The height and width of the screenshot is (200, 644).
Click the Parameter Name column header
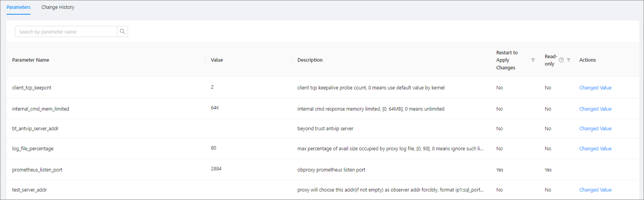click(x=31, y=60)
